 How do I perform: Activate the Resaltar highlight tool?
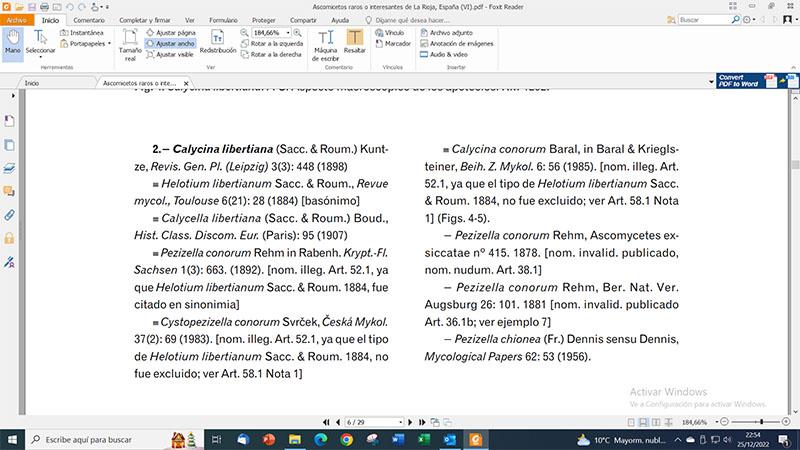pos(354,43)
